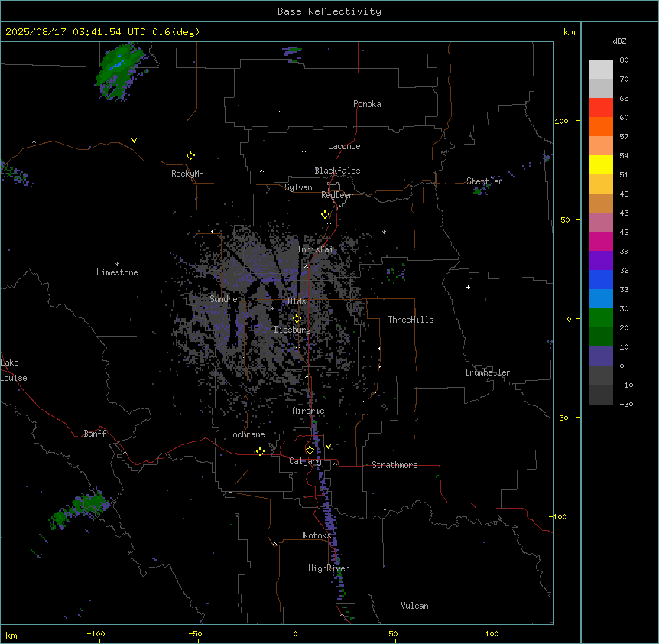The image size is (659, 644).
Task: Click the RedDeer city label
Action: 336,195
